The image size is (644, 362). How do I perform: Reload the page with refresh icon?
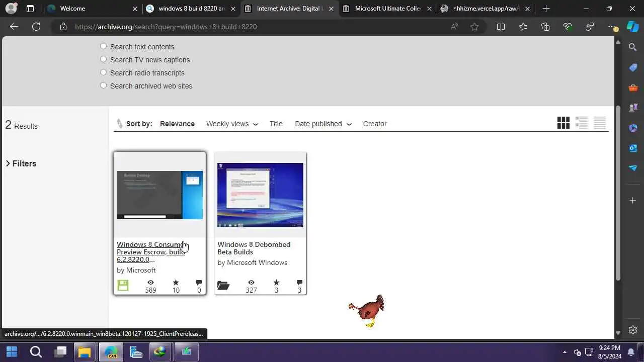[36, 27]
